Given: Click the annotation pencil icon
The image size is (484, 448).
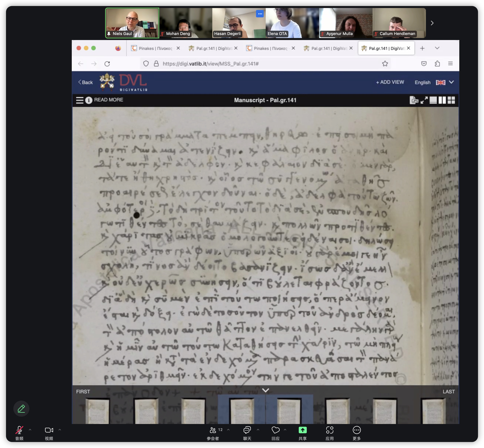Looking at the screenshot, I should pyautogui.click(x=21, y=408).
